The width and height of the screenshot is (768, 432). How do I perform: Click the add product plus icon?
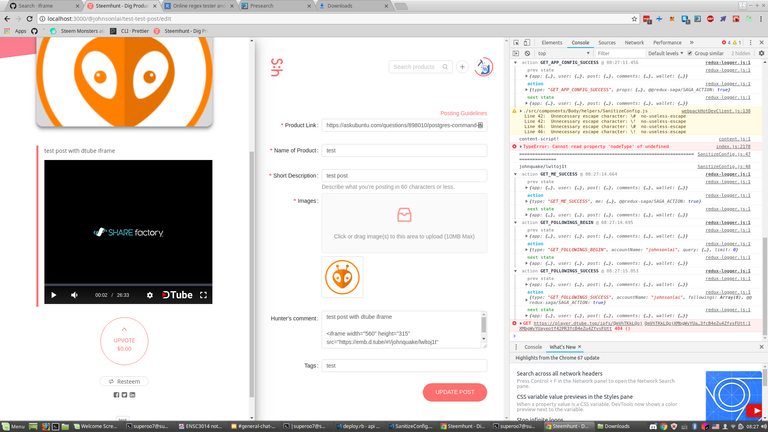point(462,67)
